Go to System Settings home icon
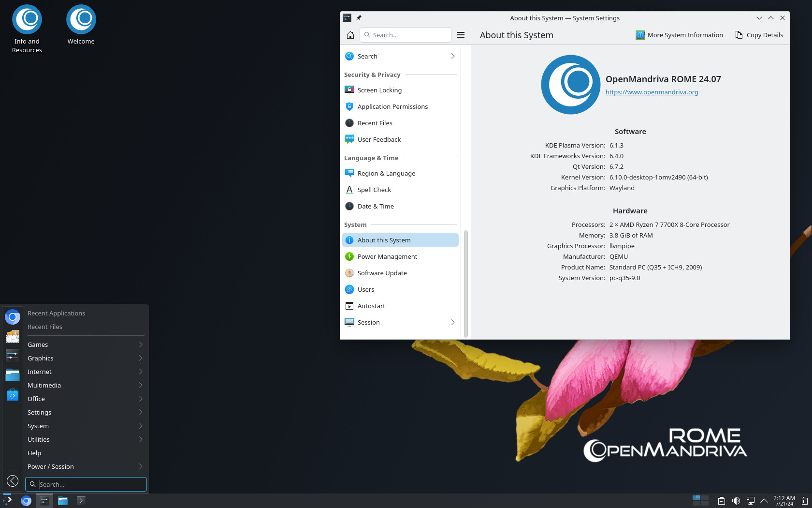 350,35
